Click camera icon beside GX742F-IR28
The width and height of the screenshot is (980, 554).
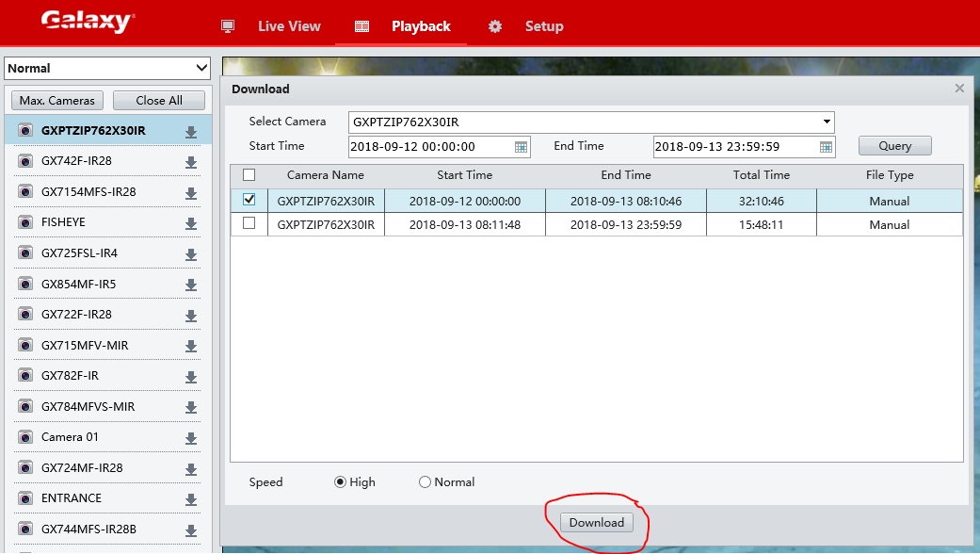point(25,161)
